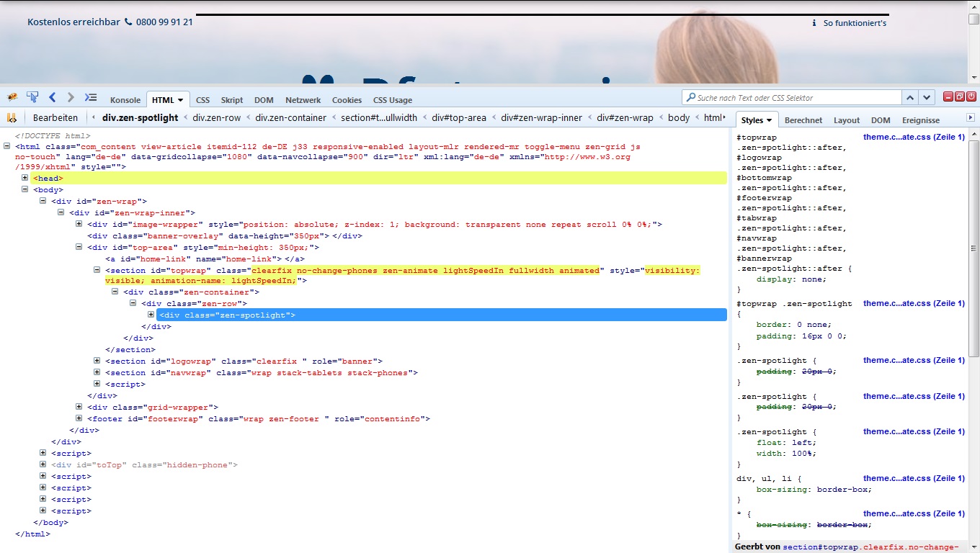
Task: Open the CSS Usage tab
Action: [393, 100]
